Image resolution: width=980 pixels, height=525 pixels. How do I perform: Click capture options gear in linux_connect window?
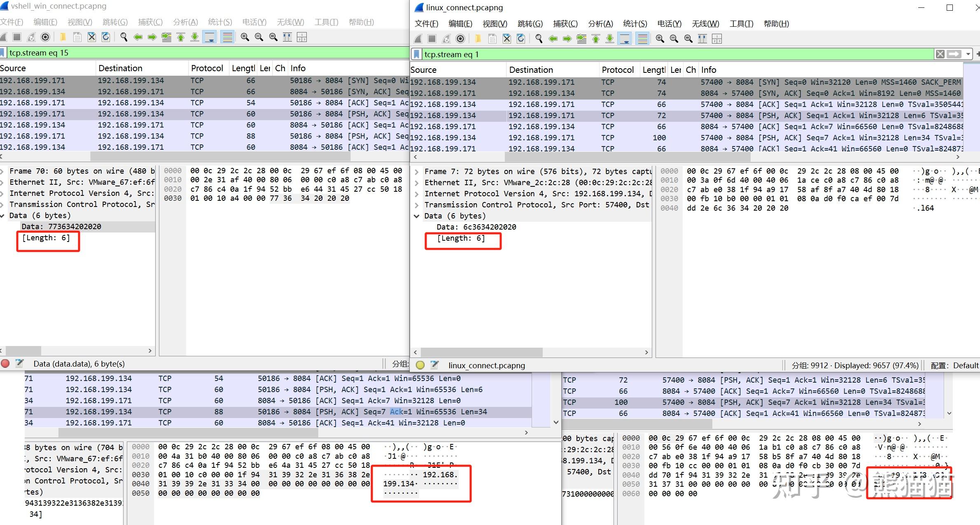click(x=460, y=39)
